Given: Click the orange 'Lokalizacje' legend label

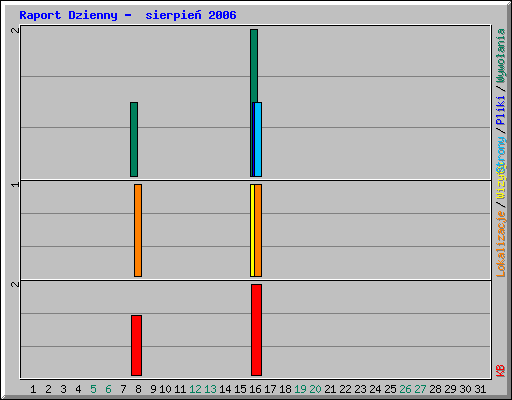Looking at the screenshot, I should pos(501,244).
